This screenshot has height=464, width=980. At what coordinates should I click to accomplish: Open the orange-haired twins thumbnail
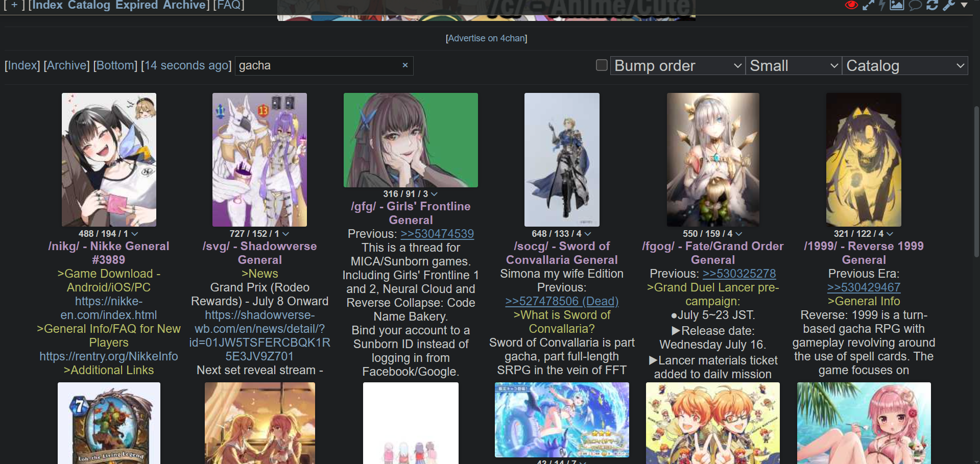[713, 423]
